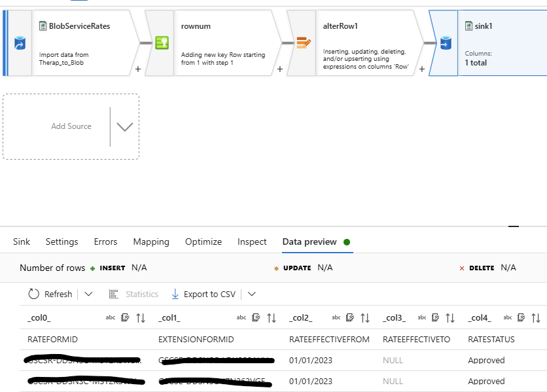Switch to the Settings tab

(62, 241)
